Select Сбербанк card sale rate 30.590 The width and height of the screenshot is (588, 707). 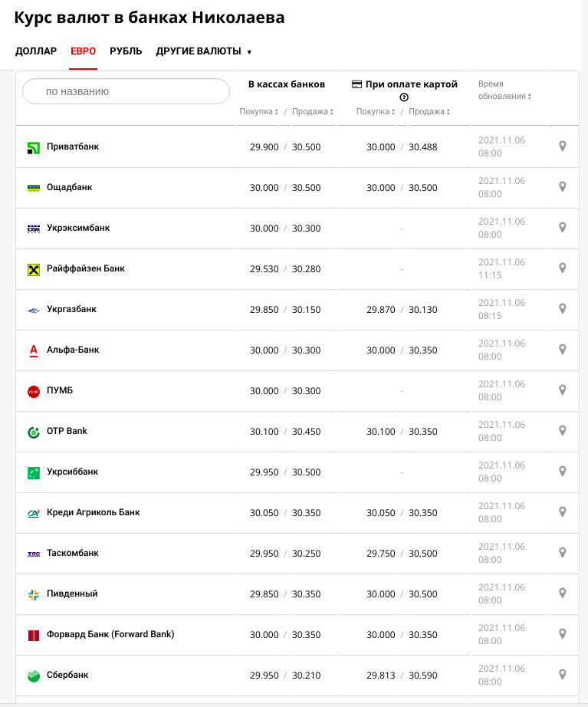tap(423, 675)
